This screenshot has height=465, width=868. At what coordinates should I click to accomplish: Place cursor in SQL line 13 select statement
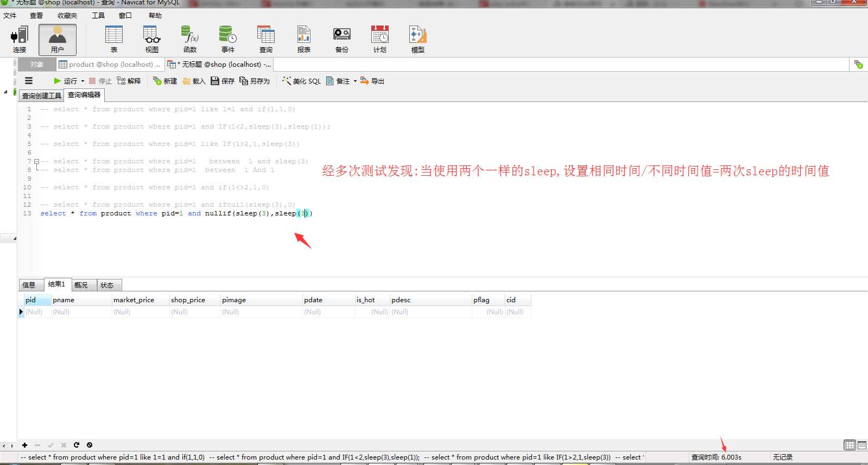pos(176,213)
